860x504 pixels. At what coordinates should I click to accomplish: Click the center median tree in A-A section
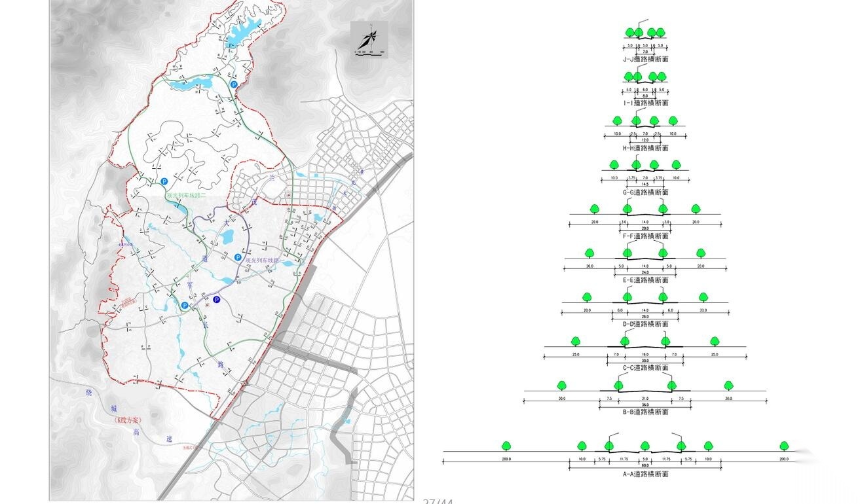645,446
